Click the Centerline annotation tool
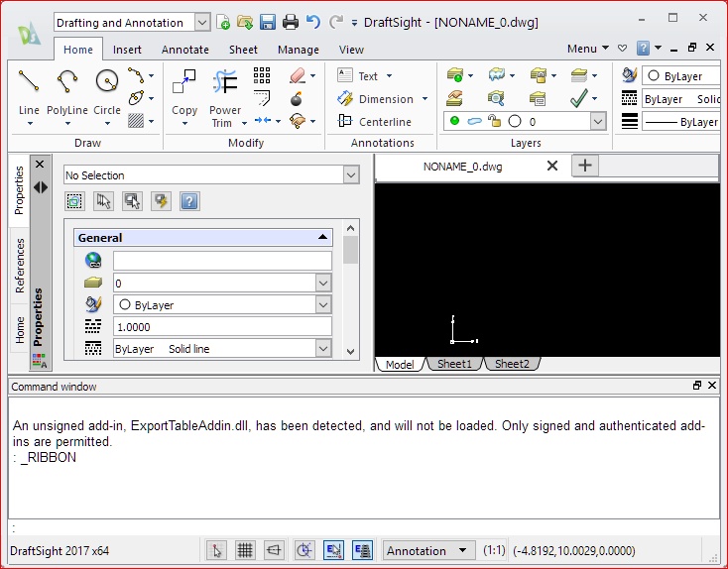The width and height of the screenshot is (728, 569). coord(375,122)
